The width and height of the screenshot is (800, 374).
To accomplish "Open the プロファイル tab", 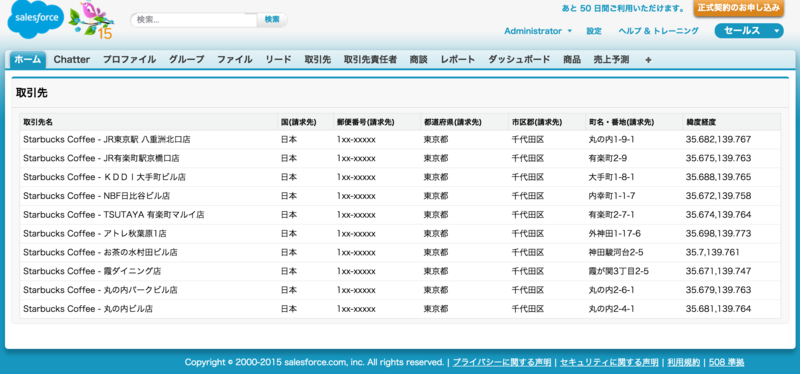I will pyautogui.click(x=130, y=60).
